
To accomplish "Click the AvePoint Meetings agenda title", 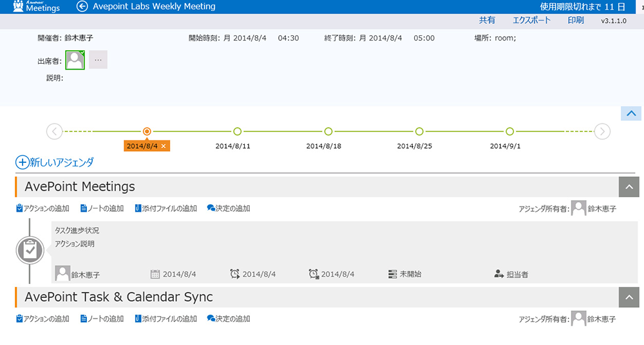I will (x=80, y=187).
